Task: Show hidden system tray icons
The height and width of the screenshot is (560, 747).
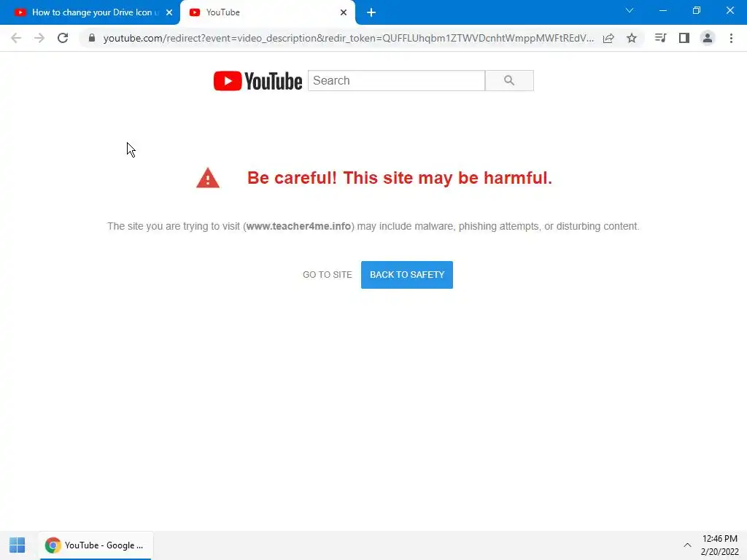Action: (x=687, y=545)
